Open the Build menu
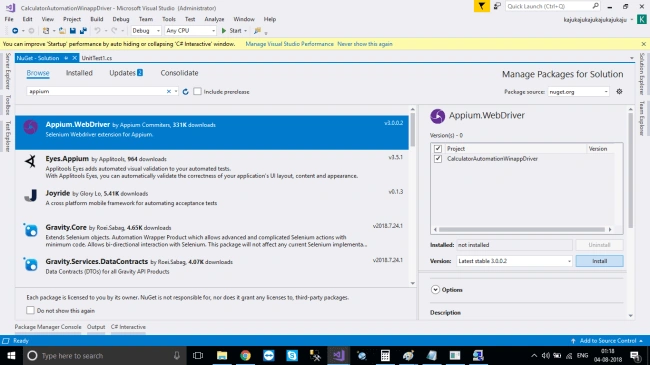The height and width of the screenshot is (365, 650). click(97, 19)
